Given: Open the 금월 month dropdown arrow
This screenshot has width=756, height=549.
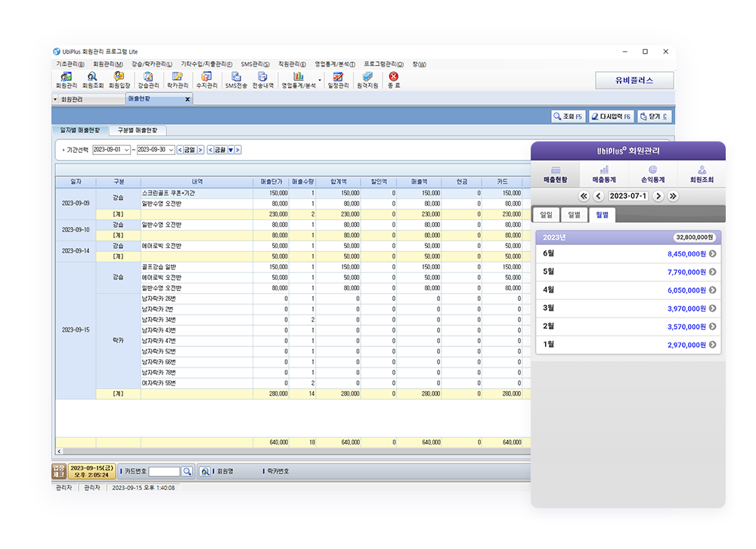Looking at the screenshot, I should click(231, 150).
